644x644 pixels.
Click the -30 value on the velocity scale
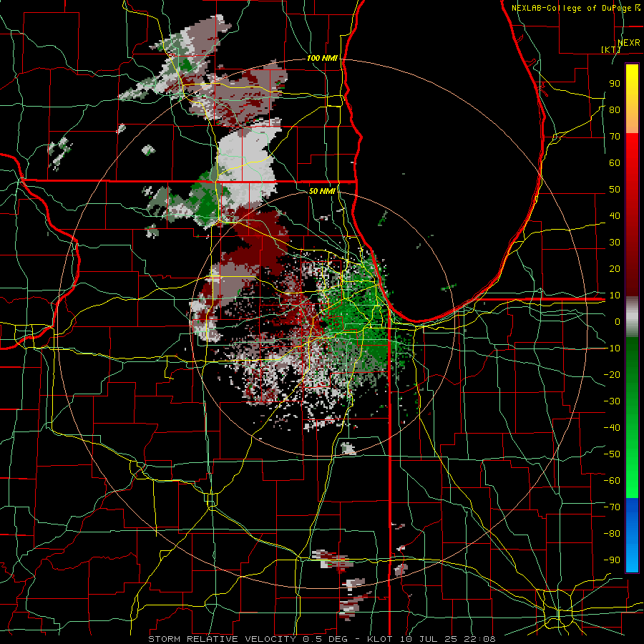[612, 401]
